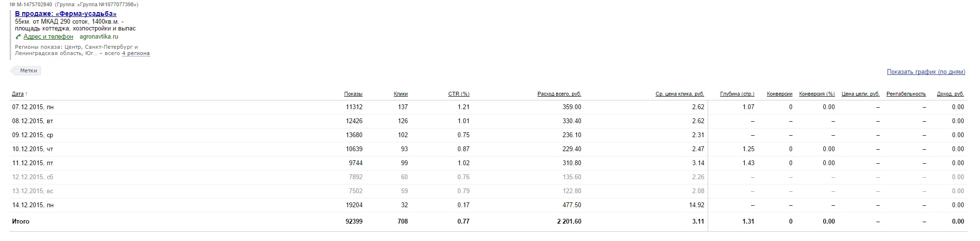This screenshot has width=980, height=241.
Task: Sort by the Клики column header
Action: tap(401, 94)
